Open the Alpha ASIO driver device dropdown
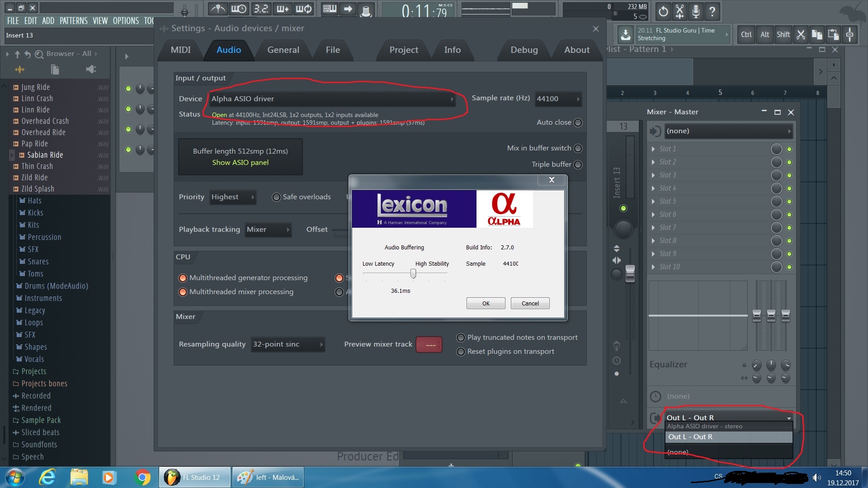The width and height of the screenshot is (868, 488). pos(332,99)
